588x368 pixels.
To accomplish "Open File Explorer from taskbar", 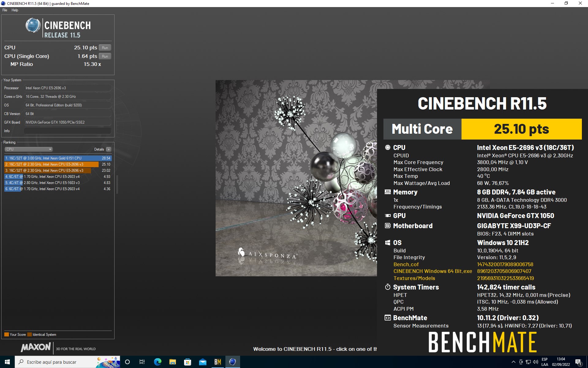I will [172, 362].
